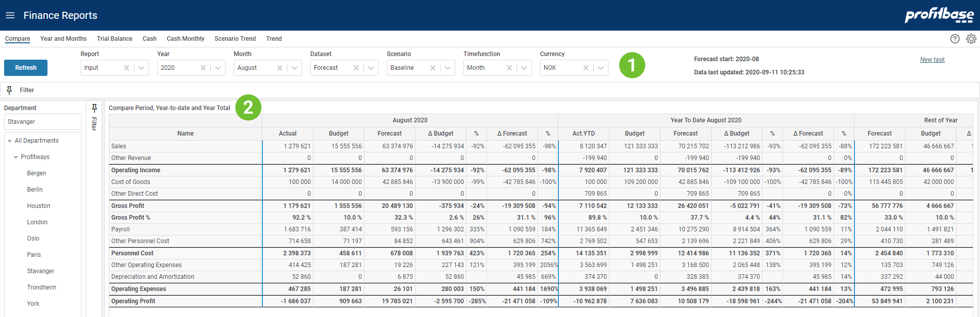Click the pin icon beside Filter bar

point(9,90)
